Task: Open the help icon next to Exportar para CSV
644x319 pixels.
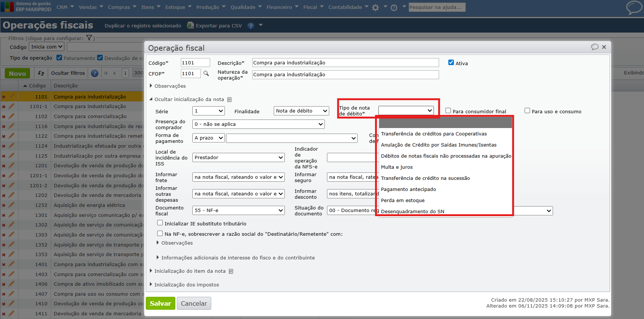Action: 251,26
